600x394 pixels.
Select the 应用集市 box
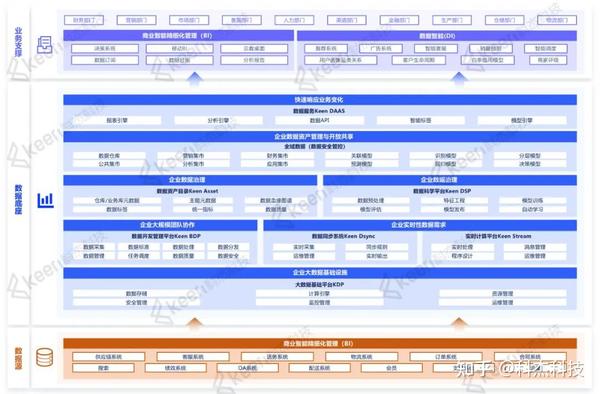pos(277,164)
